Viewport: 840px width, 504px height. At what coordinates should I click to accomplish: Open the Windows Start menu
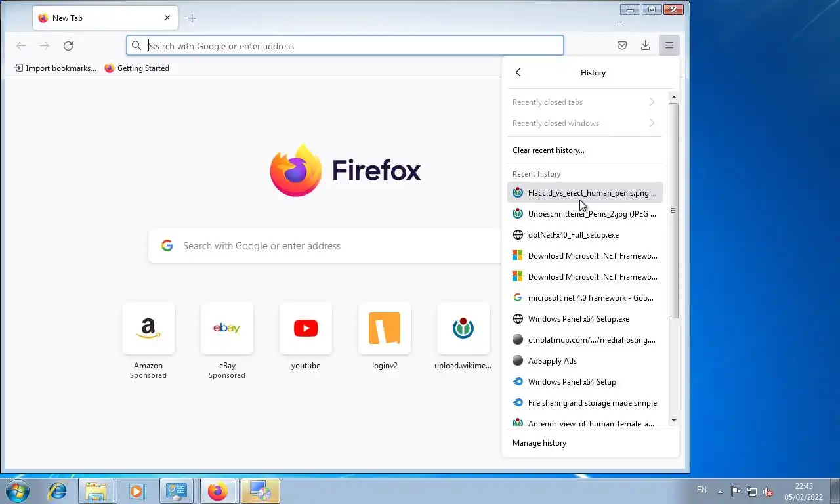click(18, 491)
